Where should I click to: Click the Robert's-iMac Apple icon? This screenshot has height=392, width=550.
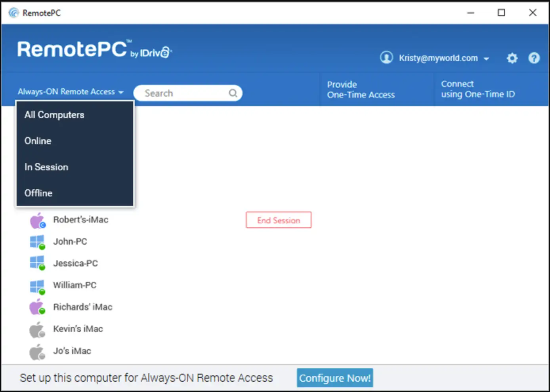38,221
